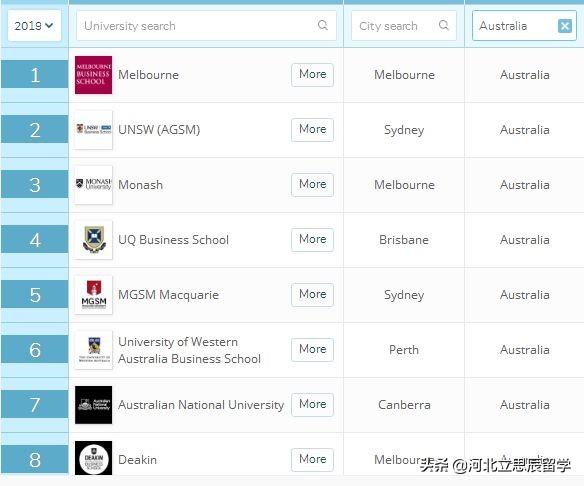This screenshot has width=584, height=486.
Task: Click the city Canberra
Action: (404, 405)
